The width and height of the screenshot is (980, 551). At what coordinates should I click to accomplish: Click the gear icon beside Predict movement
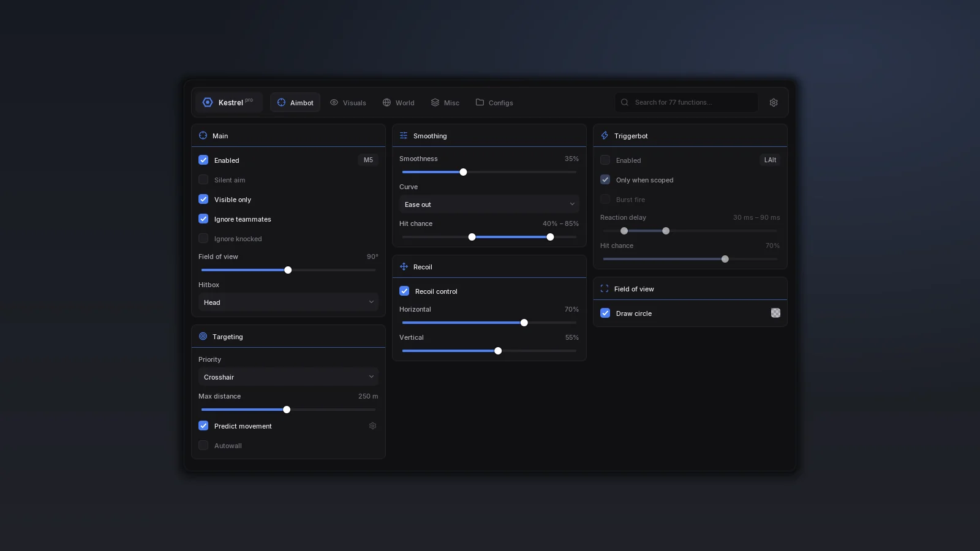click(372, 425)
